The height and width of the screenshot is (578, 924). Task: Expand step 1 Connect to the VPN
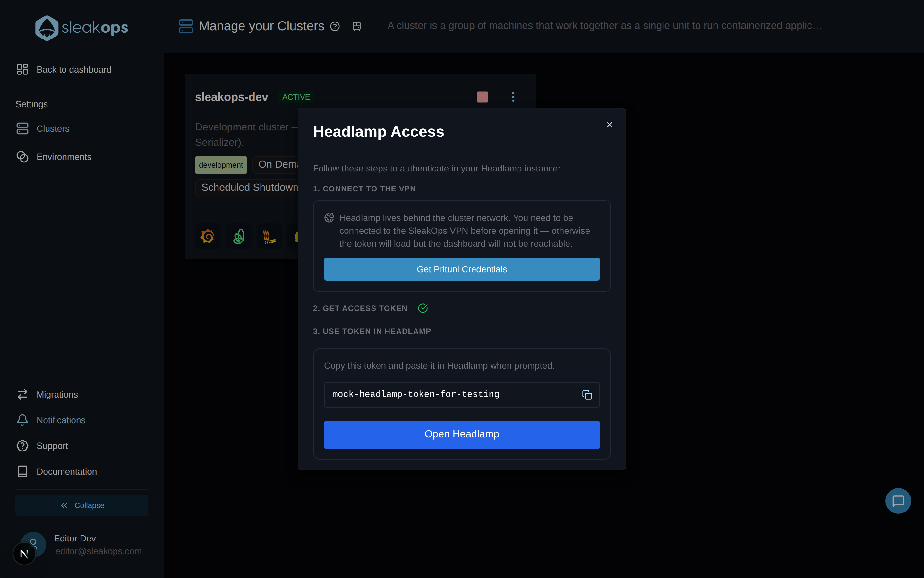click(364, 189)
